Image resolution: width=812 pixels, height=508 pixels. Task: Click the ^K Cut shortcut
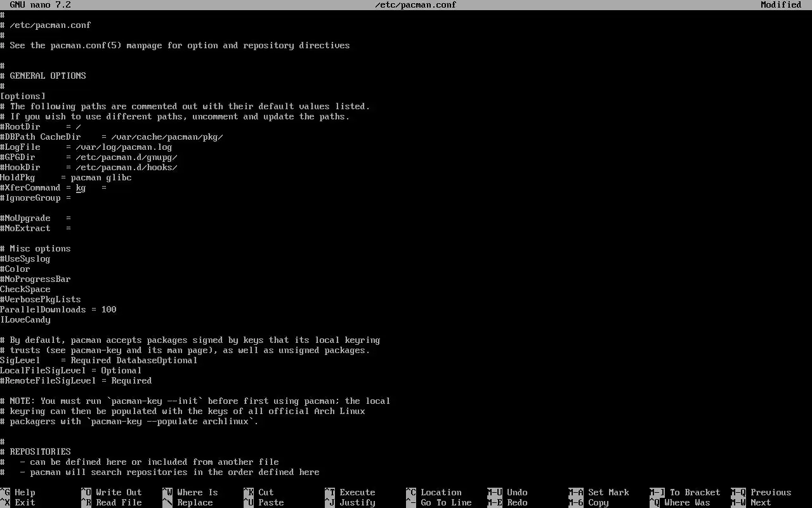click(x=259, y=492)
